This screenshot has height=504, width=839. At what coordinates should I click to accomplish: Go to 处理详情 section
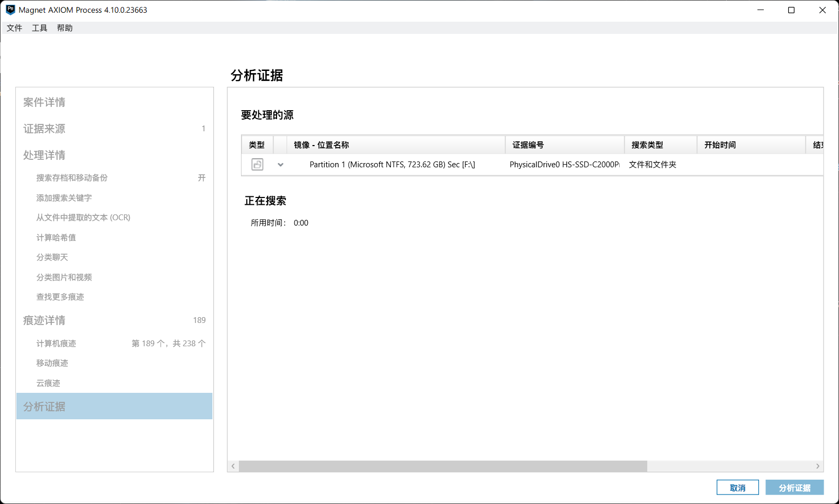coord(44,155)
